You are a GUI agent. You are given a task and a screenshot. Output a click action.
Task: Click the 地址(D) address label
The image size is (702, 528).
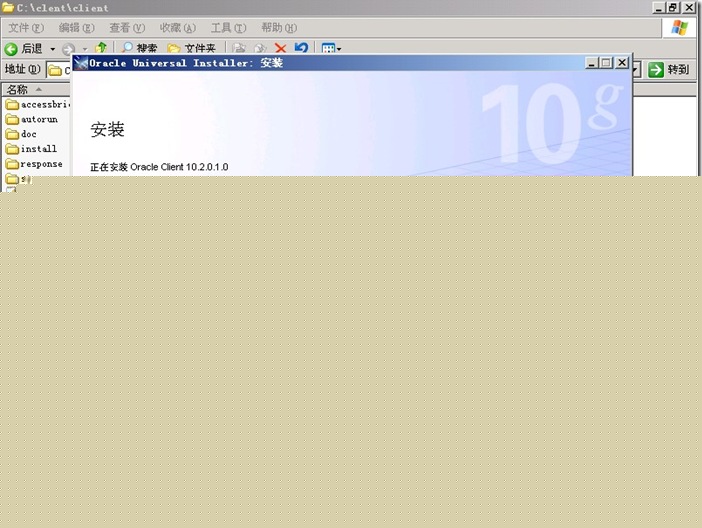click(x=22, y=69)
